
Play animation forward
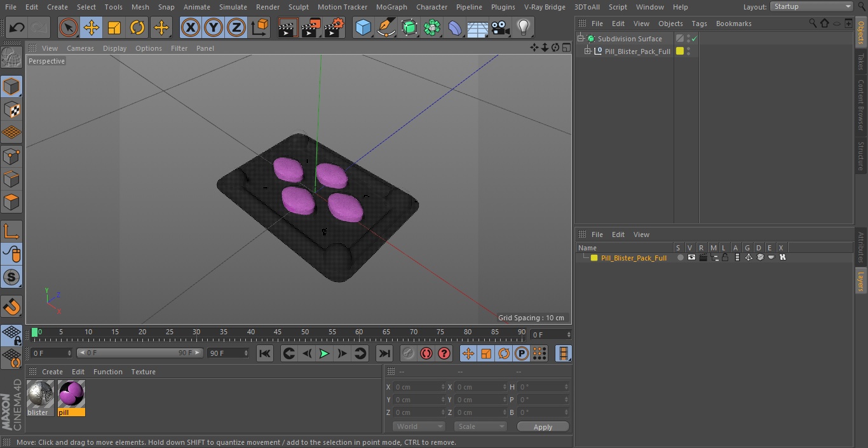324,353
